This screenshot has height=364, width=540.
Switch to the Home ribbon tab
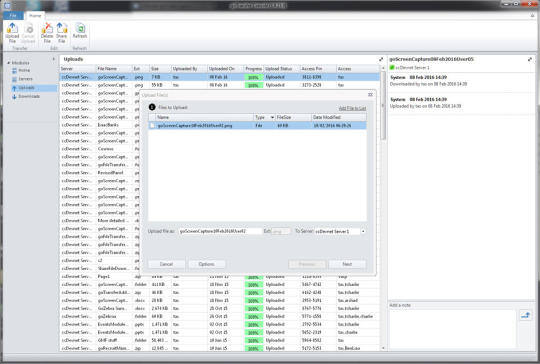pyautogui.click(x=35, y=15)
